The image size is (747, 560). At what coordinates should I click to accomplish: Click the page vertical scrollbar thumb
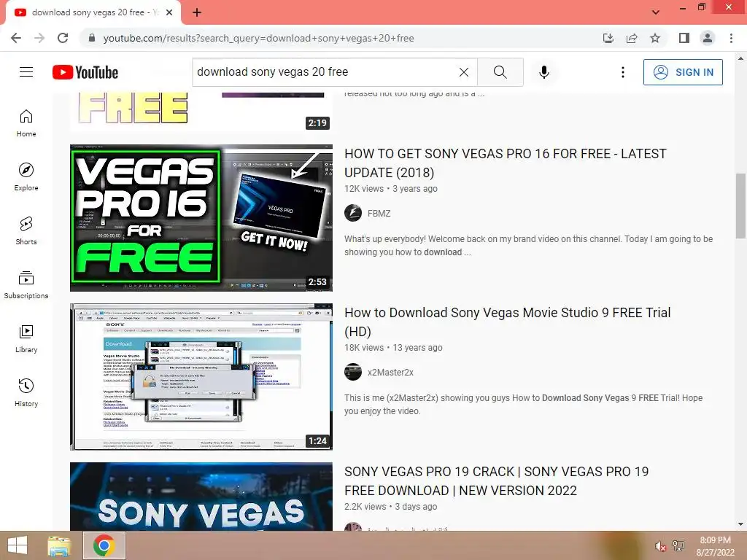point(740,206)
